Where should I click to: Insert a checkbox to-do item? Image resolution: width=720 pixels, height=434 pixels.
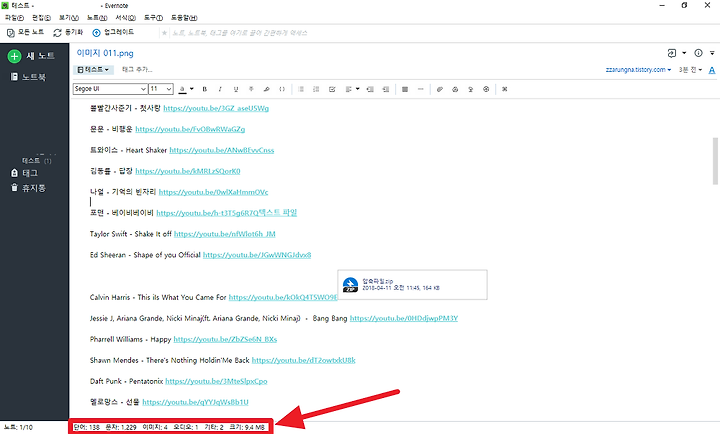pyautogui.click(x=332, y=89)
